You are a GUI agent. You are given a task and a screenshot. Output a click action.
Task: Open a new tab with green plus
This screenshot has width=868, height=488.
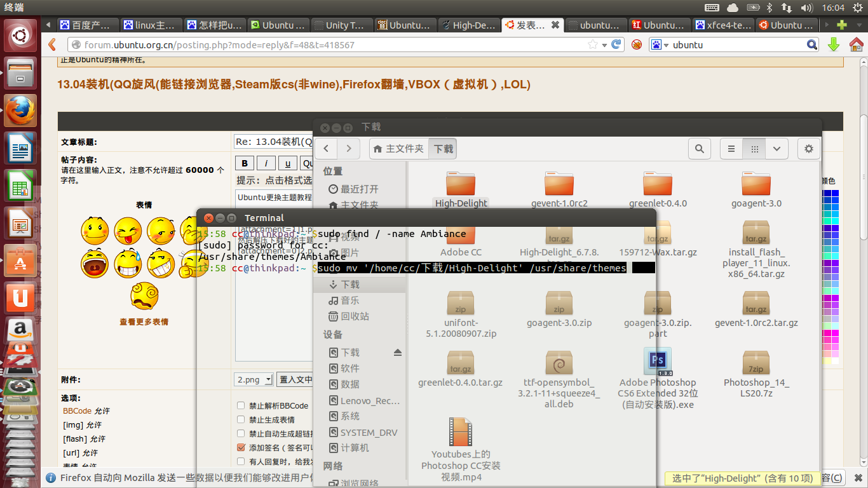pyautogui.click(x=842, y=25)
